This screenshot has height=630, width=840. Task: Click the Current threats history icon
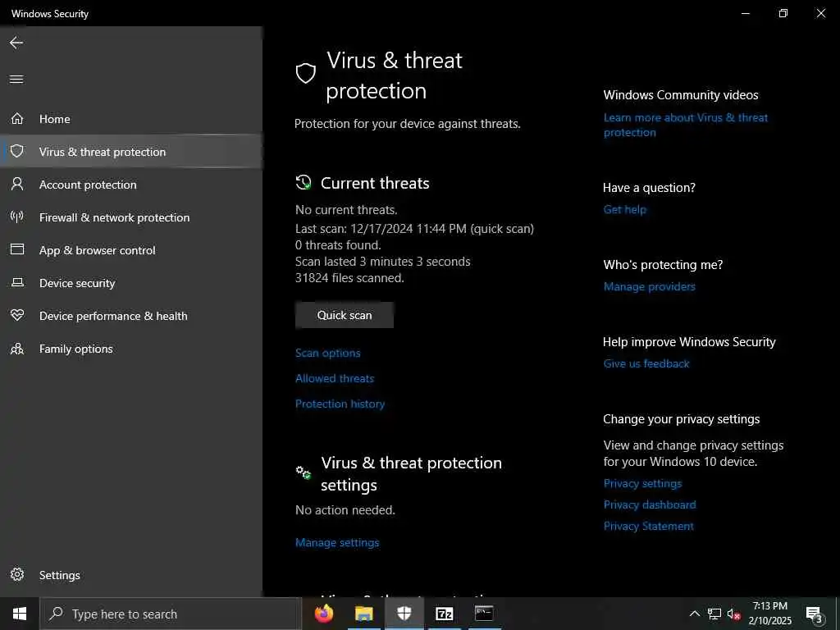304,183
